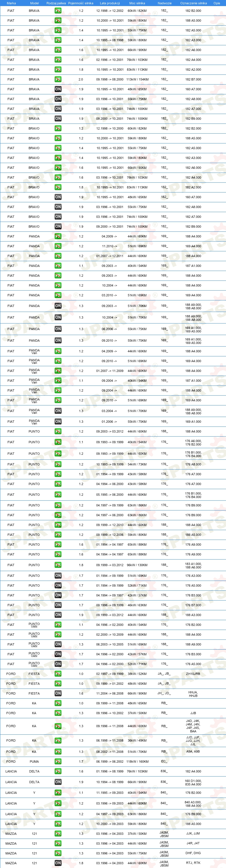Image resolution: width=226 pixels, height=868 pixels.
Task: Click the Opis column header
Action: tap(216, 3)
